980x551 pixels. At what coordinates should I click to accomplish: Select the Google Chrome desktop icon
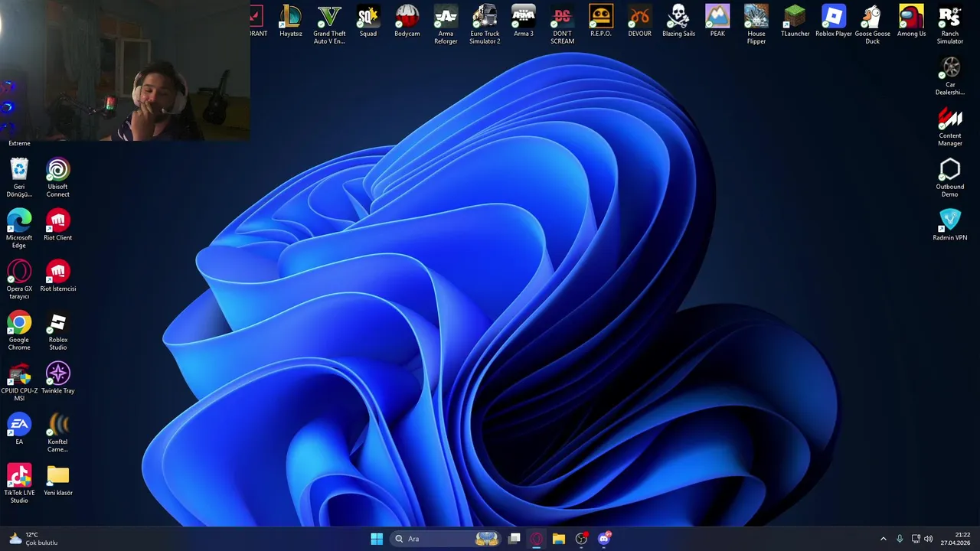pos(19,331)
